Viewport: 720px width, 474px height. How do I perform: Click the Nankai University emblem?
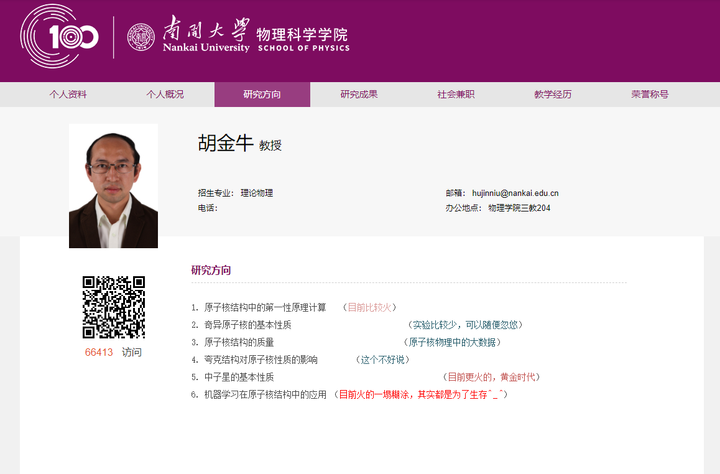point(142,38)
